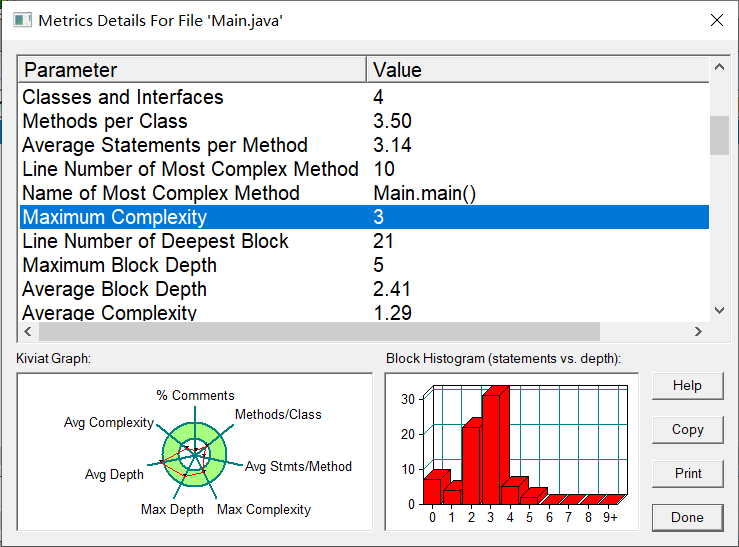Click the list's scroll up arrow

click(719, 67)
